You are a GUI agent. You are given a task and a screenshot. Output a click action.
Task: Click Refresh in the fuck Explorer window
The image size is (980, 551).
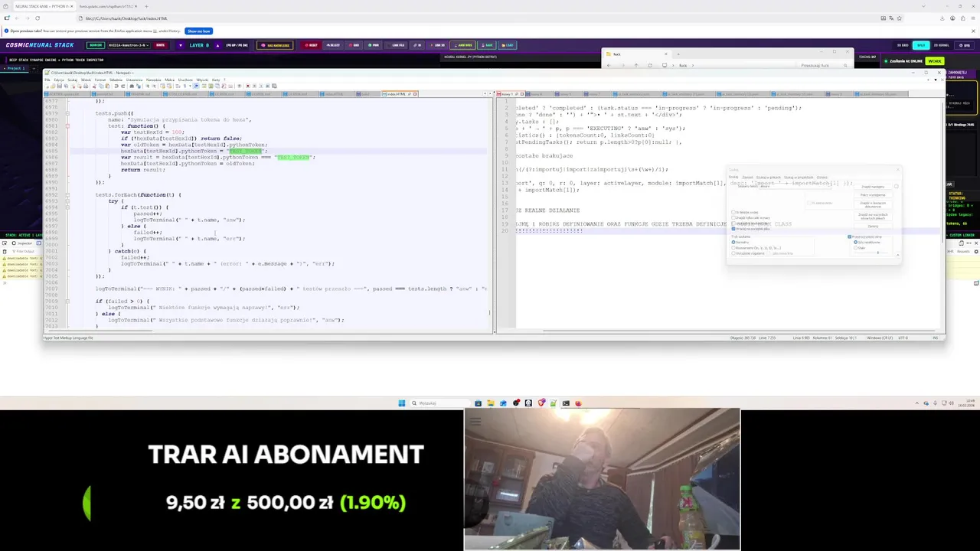click(650, 65)
